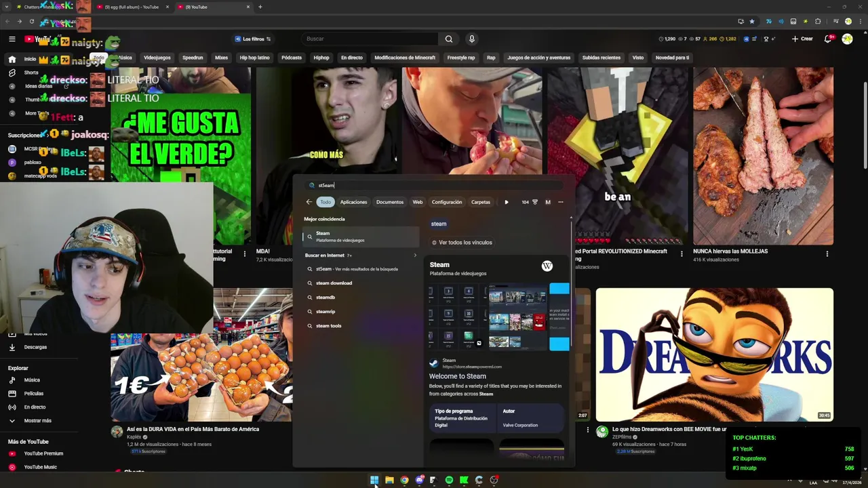Image resolution: width=868 pixels, height=488 pixels.
Task: Click YouTube search magnifier button
Action: pos(448,39)
